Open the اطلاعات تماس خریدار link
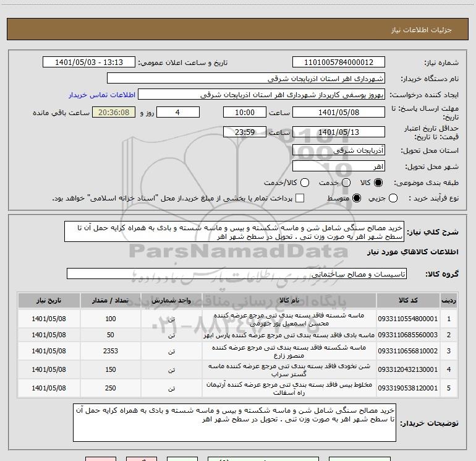Viewport: 476px width, 461px height. click(102, 95)
